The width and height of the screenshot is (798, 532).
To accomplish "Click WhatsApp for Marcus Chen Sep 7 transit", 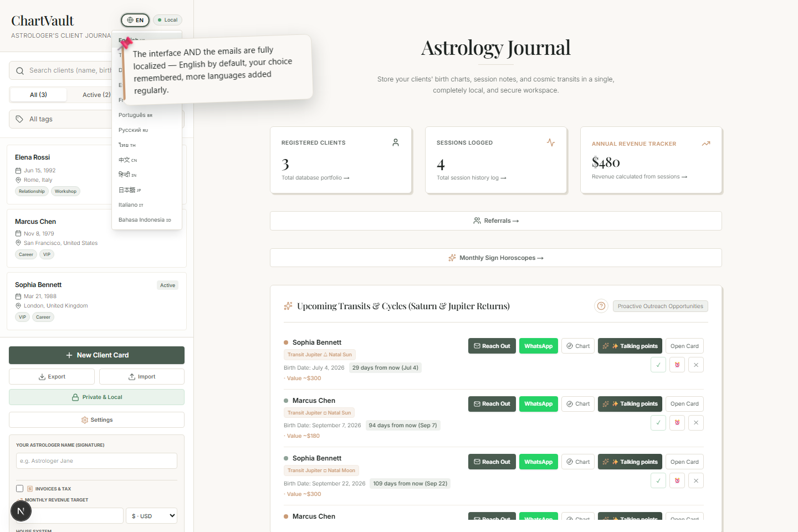I will tap(539, 404).
